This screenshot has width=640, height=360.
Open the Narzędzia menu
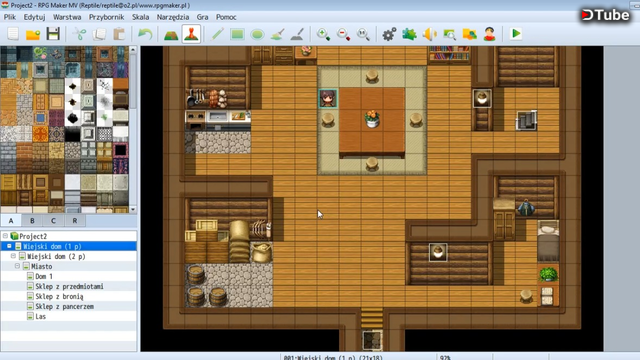point(173,17)
